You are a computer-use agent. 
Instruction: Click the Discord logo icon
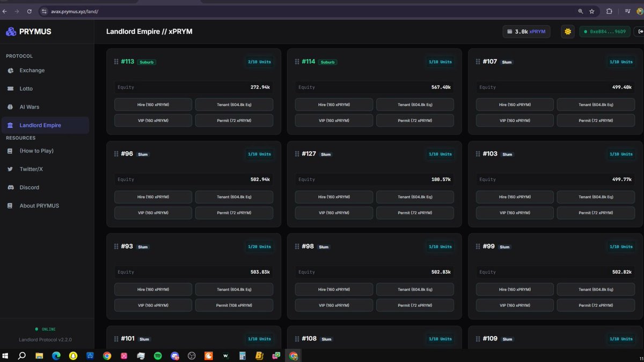click(10, 187)
